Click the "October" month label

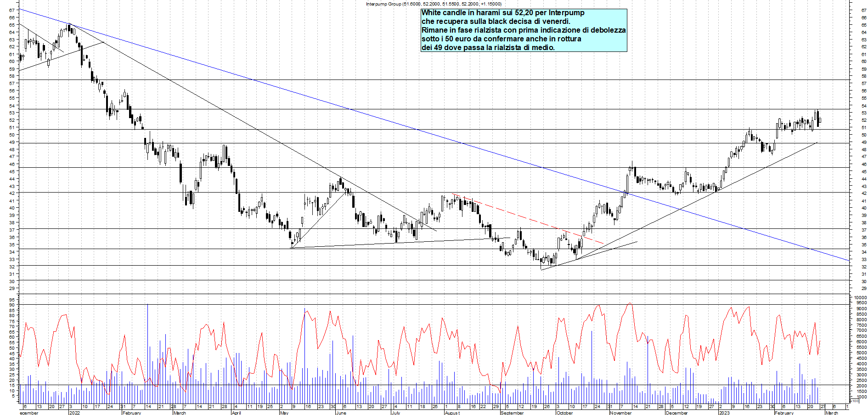[564, 413]
